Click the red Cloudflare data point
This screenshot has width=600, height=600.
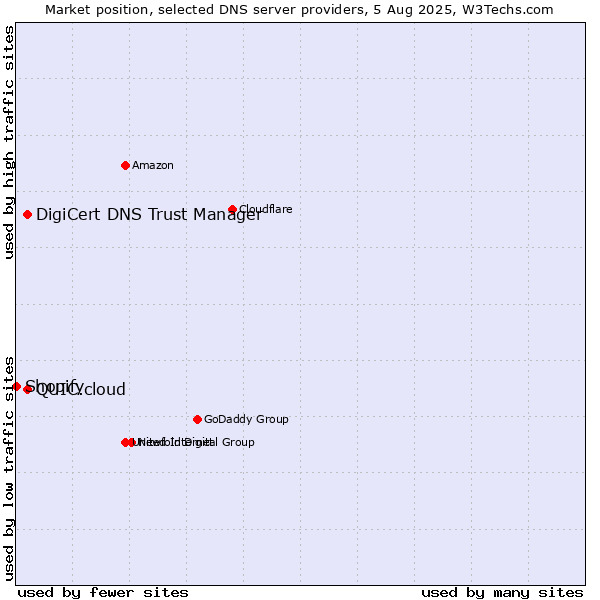[232, 209]
